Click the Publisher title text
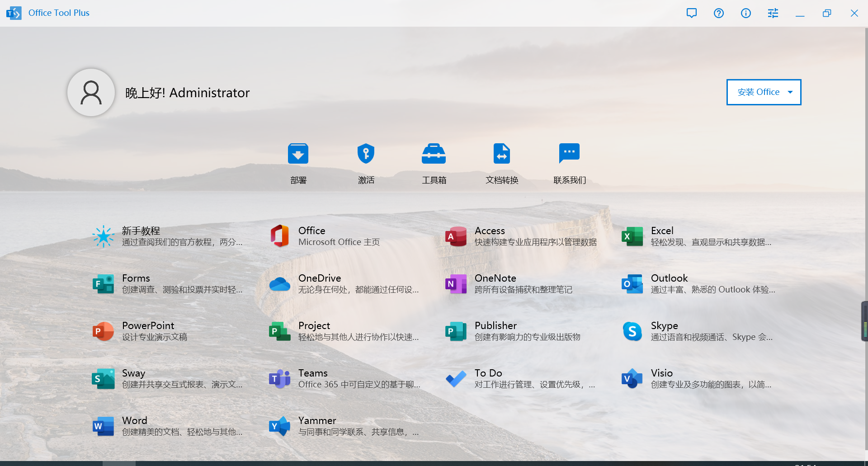The width and height of the screenshot is (868, 466). point(496,326)
